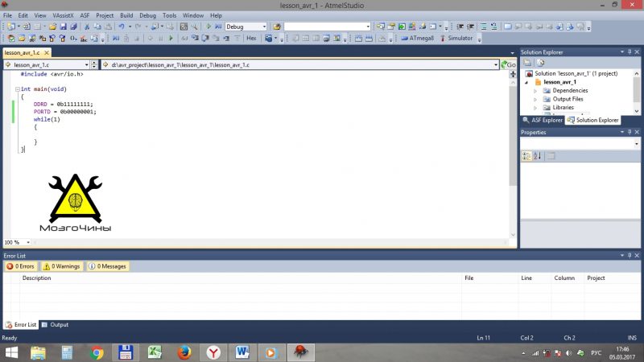Click the spell-check abc icon in second toolbar

(x=84, y=38)
